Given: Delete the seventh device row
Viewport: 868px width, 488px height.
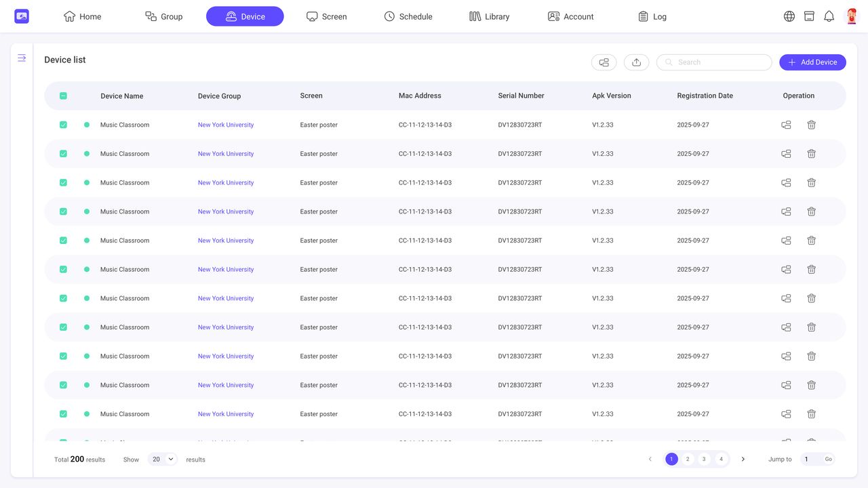Looking at the screenshot, I should [x=811, y=298].
